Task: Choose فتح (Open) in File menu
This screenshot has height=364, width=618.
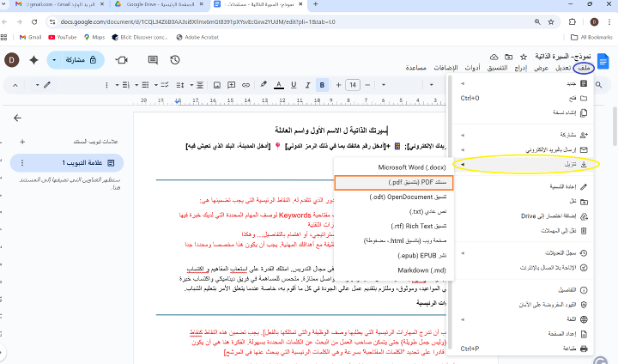Action: pyautogui.click(x=524, y=98)
